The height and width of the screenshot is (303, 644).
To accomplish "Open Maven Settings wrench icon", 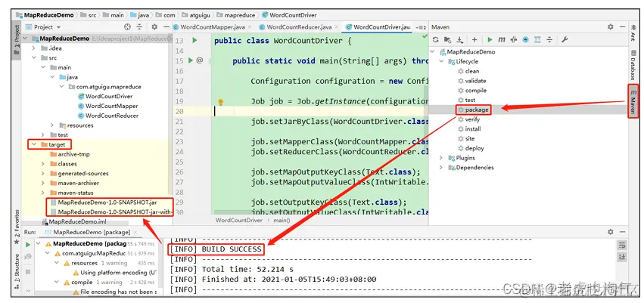I will [565, 40].
